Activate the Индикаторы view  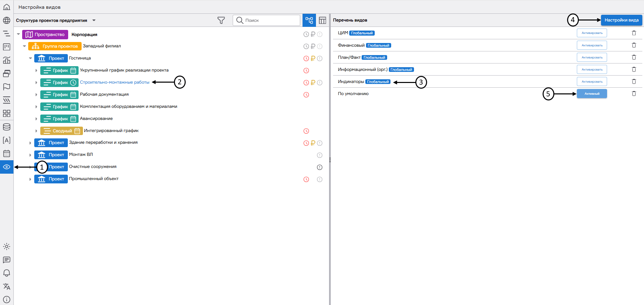click(592, 82)
